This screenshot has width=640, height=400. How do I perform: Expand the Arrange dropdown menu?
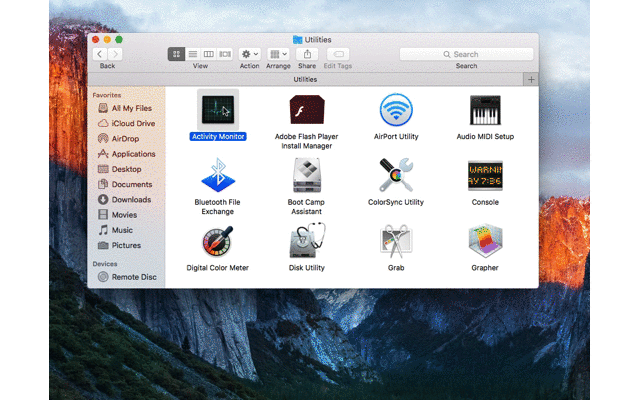coord(279,54)
